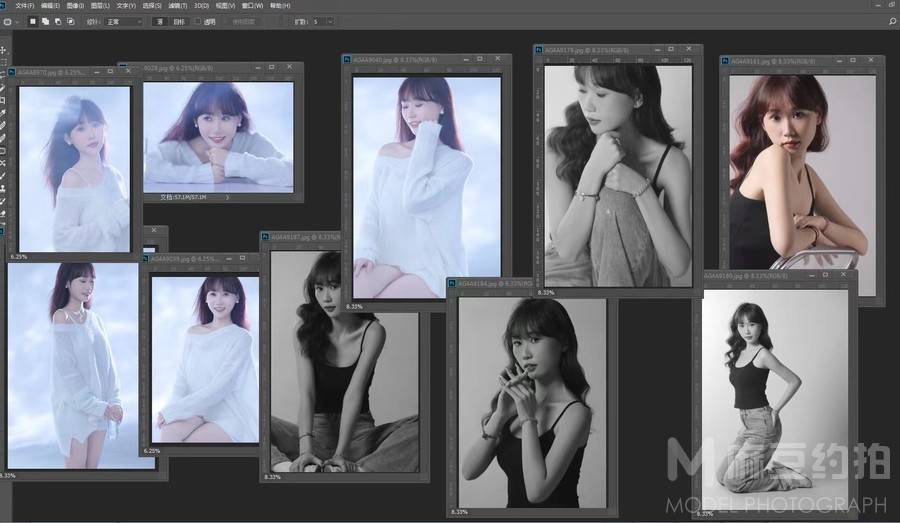
Task: Open the 图层(L) menu
Action: point(100,5)
